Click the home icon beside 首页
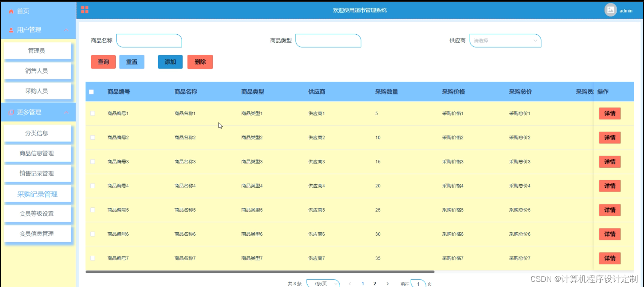Screen dimensions: 644x287 tap(12, 11)
